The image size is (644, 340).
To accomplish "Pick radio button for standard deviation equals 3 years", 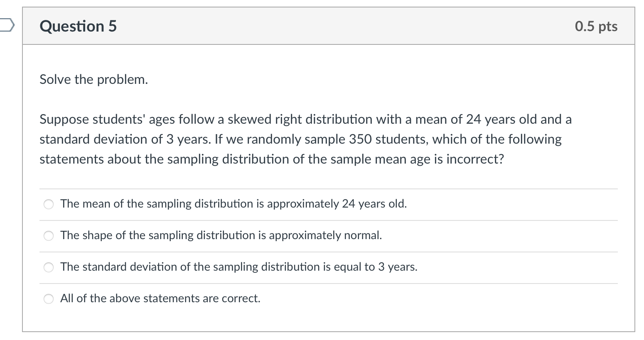I will 49,267.
